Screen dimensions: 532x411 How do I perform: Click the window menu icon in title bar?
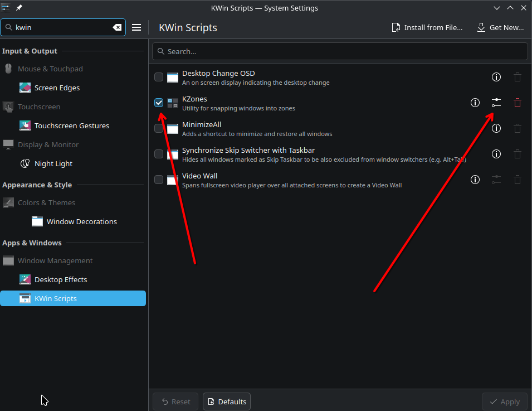pos(6,7)
